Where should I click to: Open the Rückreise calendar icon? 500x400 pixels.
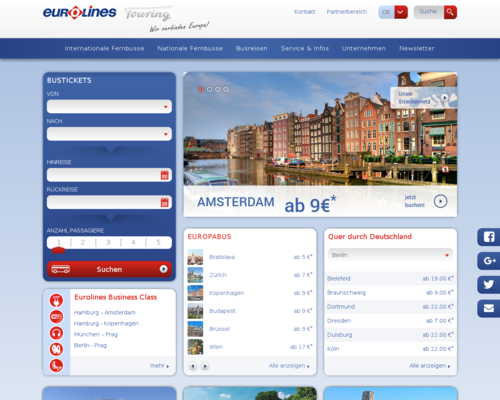(x=165, y=202)
